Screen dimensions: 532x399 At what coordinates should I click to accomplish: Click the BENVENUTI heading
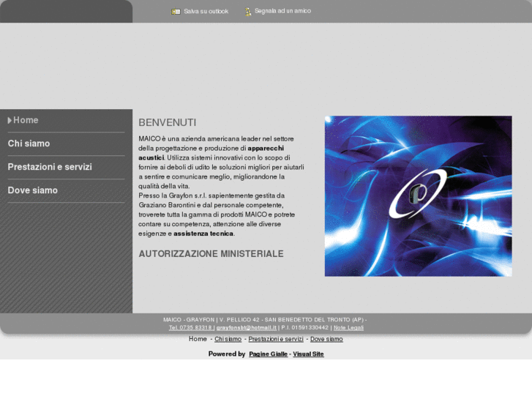168,122
